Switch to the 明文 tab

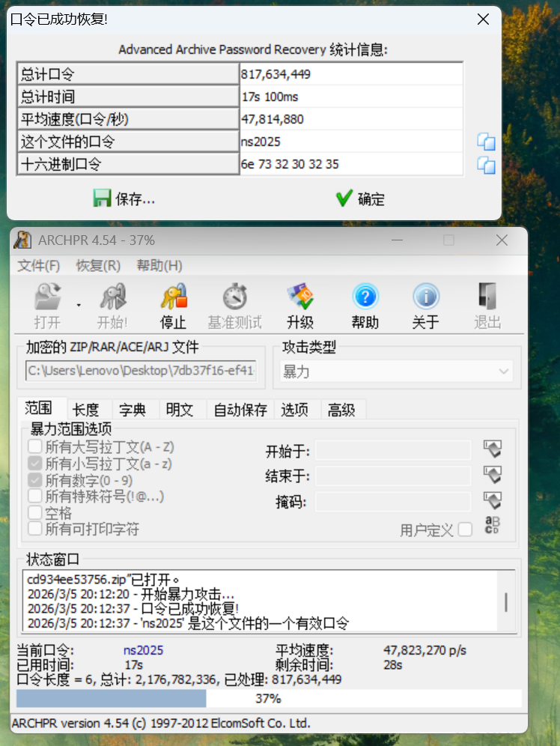point(180,409)
